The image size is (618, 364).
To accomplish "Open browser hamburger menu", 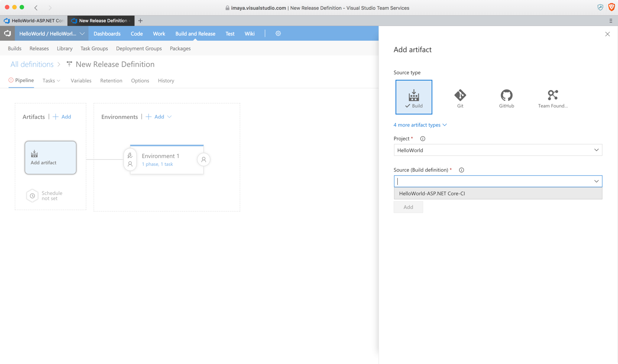I will pyautogui.click(x=611, y=21).
